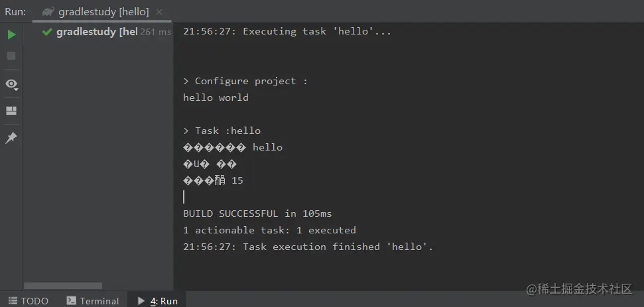Click the green checkmark success icon
The image size is (644, 307).
point(47,32)
